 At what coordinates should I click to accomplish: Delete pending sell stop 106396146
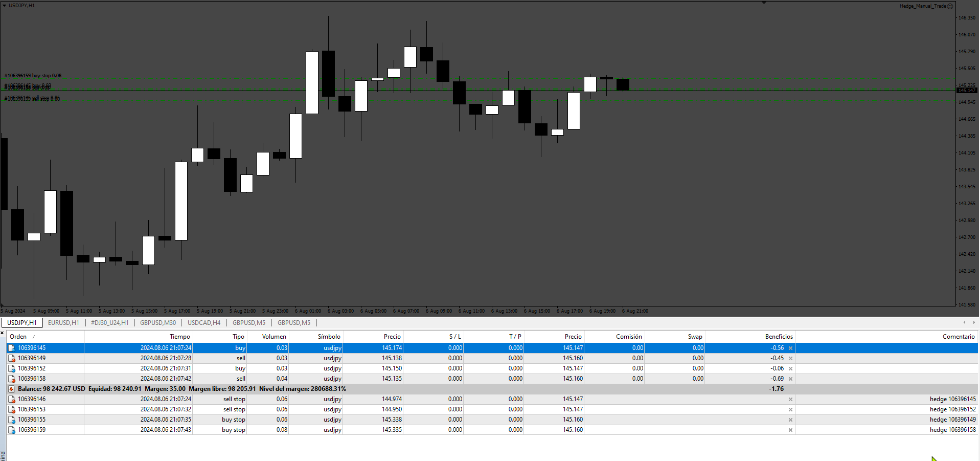[790, 399]
